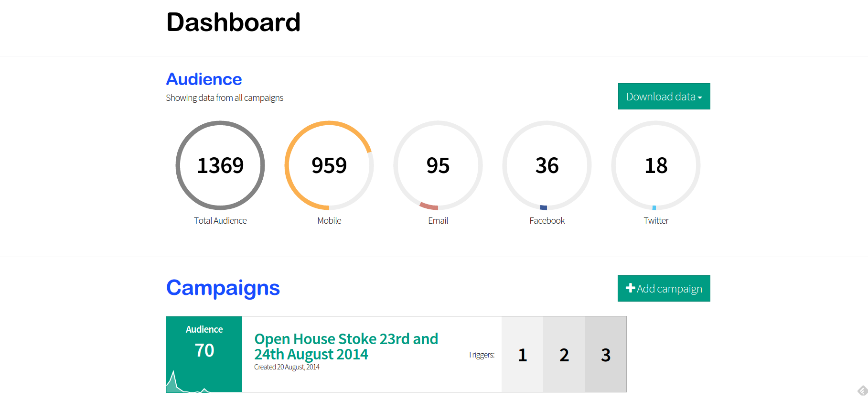The height and width of the screenshot is (401, 868).
Task: Click the caret arrow on Download data
Action: [700, 98]
